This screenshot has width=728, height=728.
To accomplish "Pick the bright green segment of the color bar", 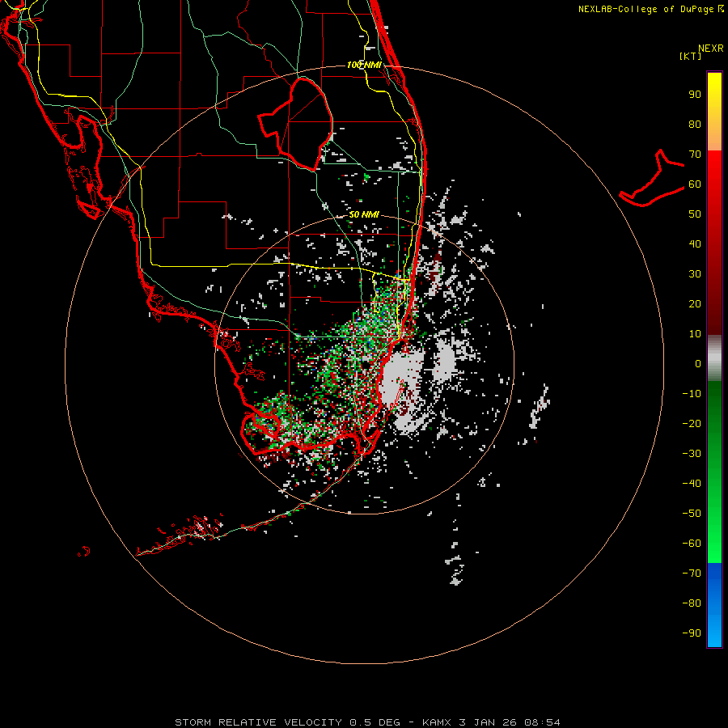I will pyautogui.click(x=714, y=534).
